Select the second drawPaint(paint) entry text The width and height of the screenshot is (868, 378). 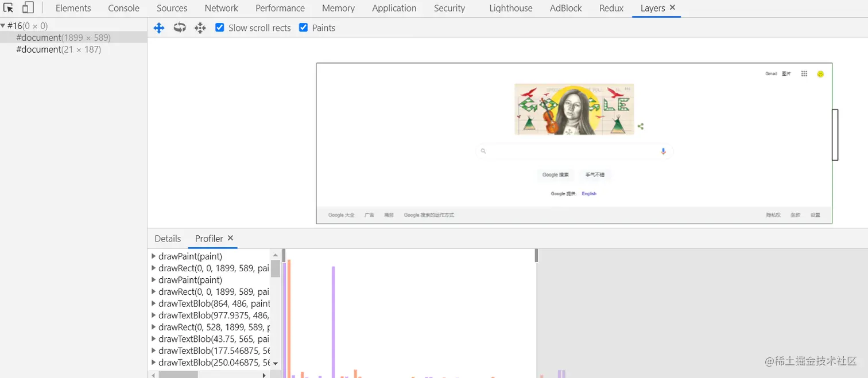click(x=190, y=280)
